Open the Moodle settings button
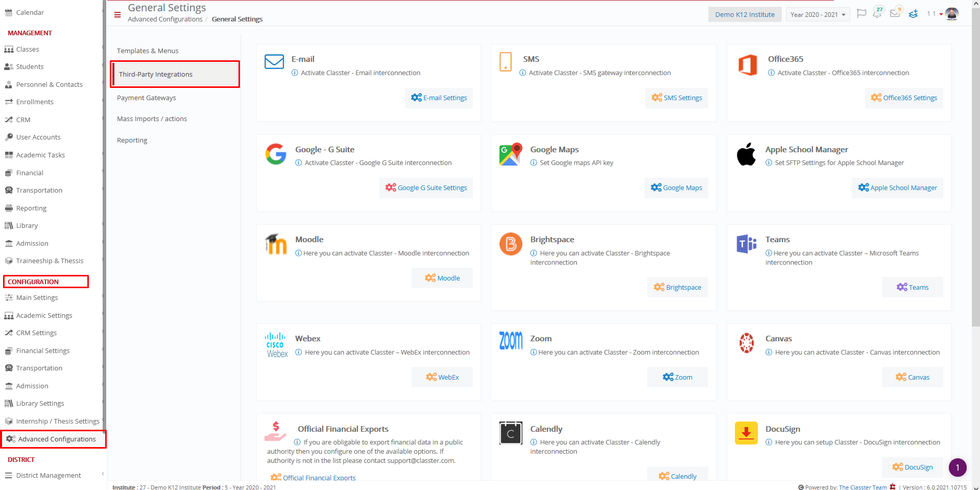The image size is (980, 490). (442, 278)
